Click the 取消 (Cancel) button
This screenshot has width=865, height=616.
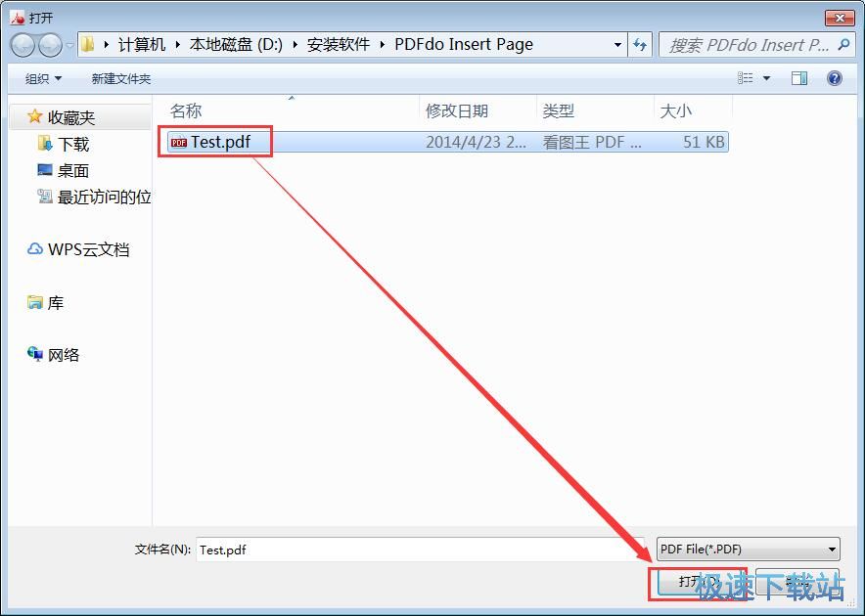click(x=798, y=581)
